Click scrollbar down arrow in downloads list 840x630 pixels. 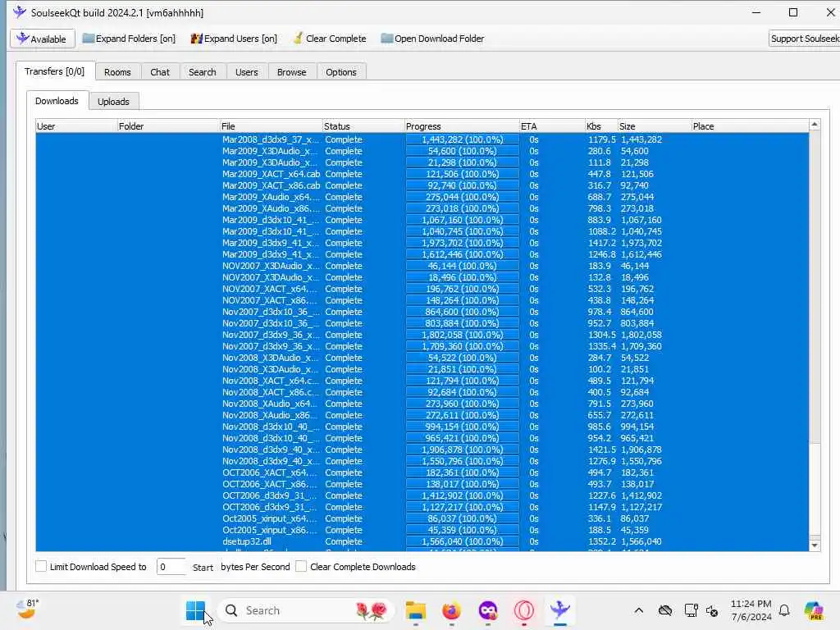[x=815, y=546]
